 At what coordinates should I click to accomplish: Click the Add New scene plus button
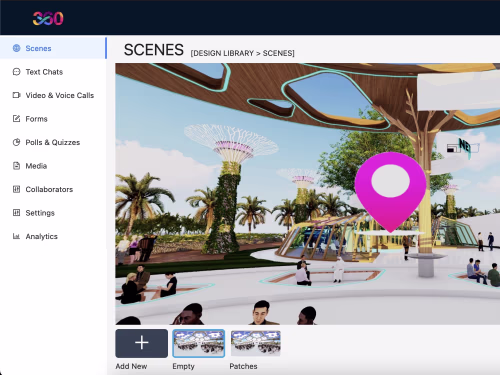[x=142, y=343]
